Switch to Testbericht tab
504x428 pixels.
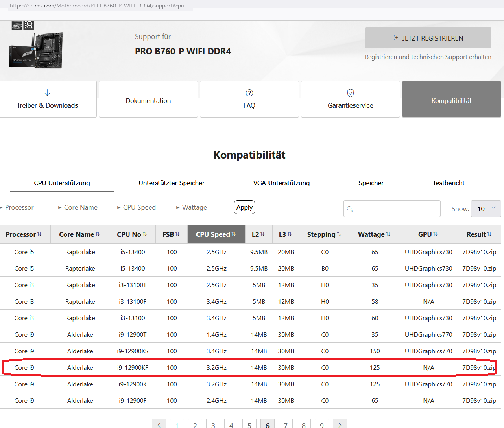click(449, 183)
